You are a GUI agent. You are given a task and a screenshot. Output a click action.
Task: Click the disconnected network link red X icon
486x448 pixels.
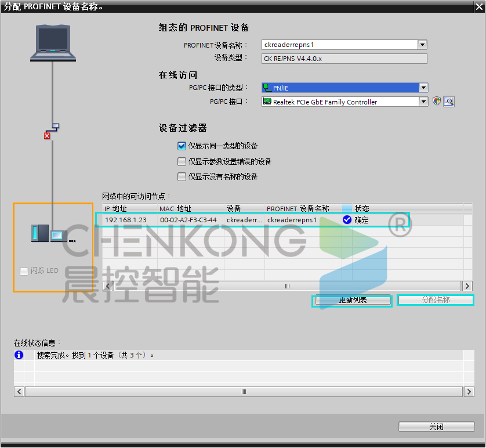(47, 136)
